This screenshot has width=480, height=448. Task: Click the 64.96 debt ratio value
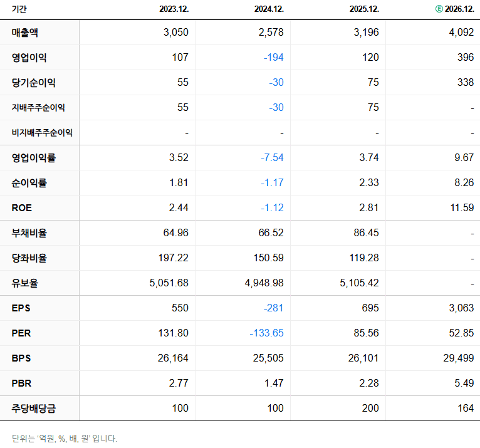[176, 233]
